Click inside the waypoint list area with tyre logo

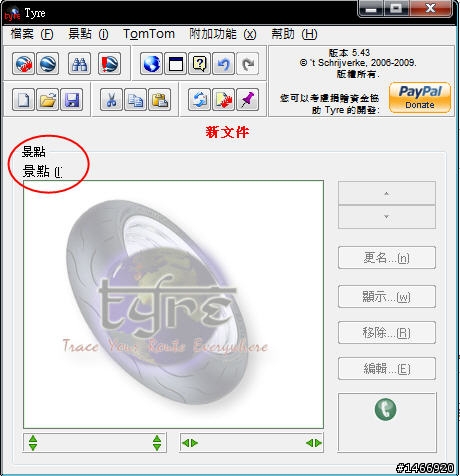point(173,304)
